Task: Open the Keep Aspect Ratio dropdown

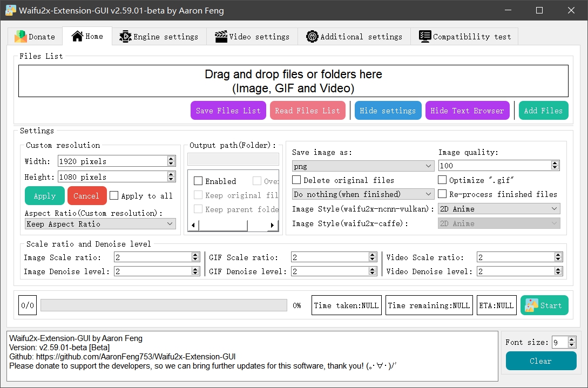Action: (x=100, y=224)
